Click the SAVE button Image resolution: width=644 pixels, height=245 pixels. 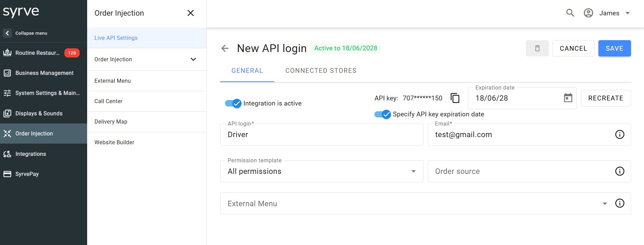(614, 48)
